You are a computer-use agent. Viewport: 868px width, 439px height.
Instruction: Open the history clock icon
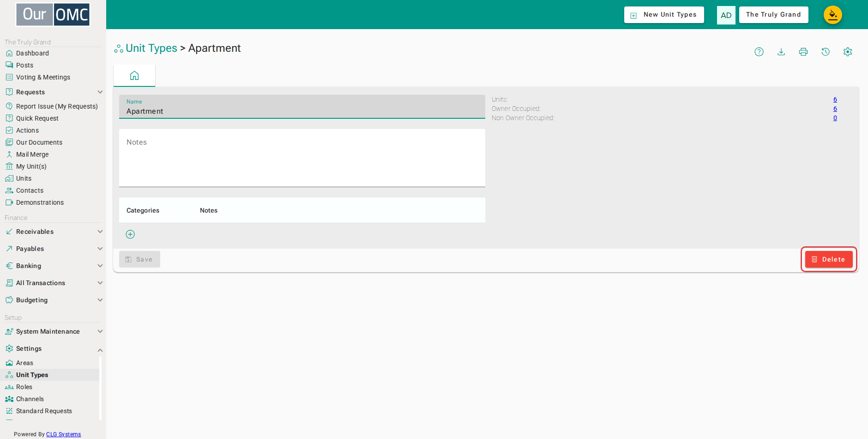826,52
